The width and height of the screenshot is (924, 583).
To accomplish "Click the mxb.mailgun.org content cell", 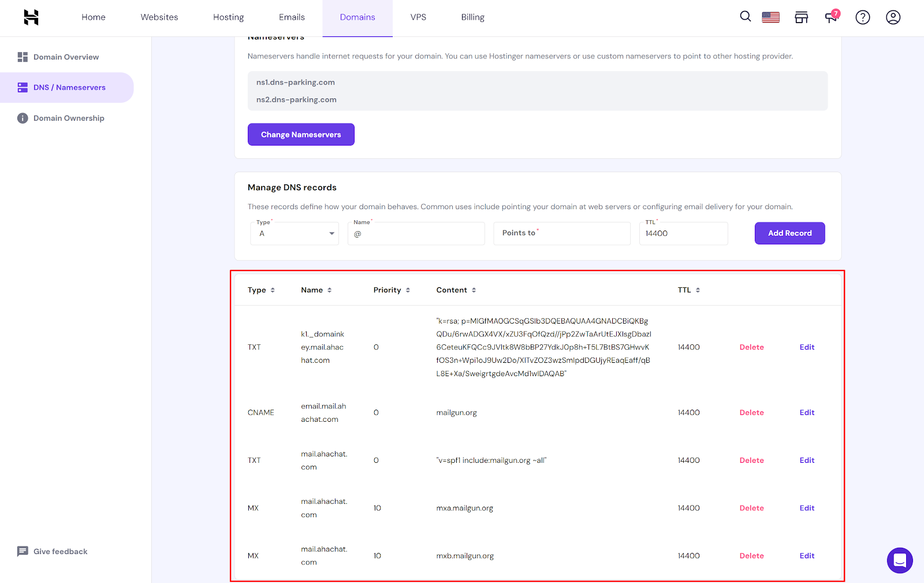I will [x=465, y=556].
